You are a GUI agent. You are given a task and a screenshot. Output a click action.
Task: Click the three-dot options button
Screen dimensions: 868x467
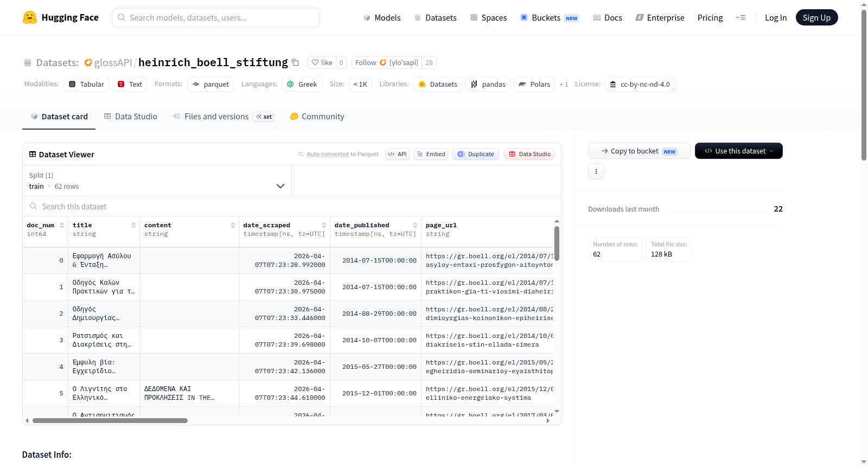click(x=596, y=171)
